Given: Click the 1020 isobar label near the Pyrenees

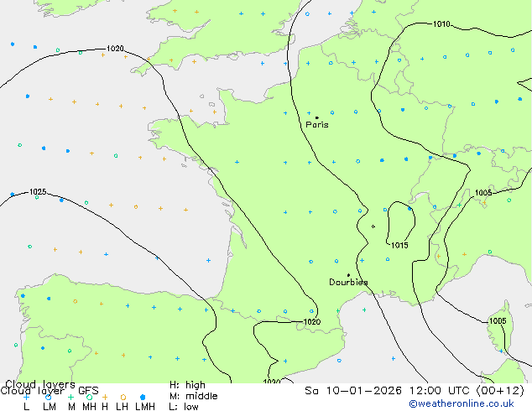Looking at the screenshot, I should [312, 321].
